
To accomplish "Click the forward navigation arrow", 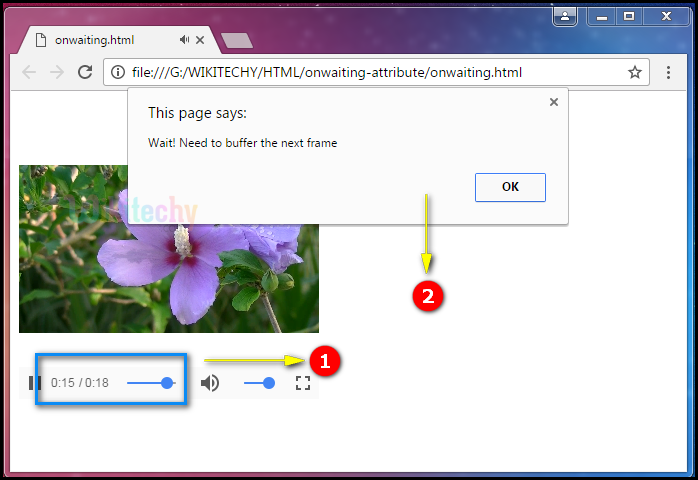I will pos(57,73).
